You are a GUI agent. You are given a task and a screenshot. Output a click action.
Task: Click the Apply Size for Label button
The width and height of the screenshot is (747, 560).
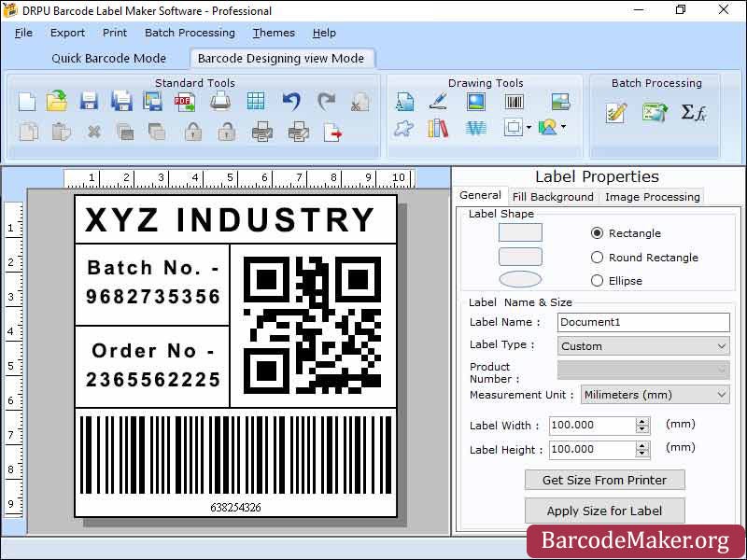(604, 511)
